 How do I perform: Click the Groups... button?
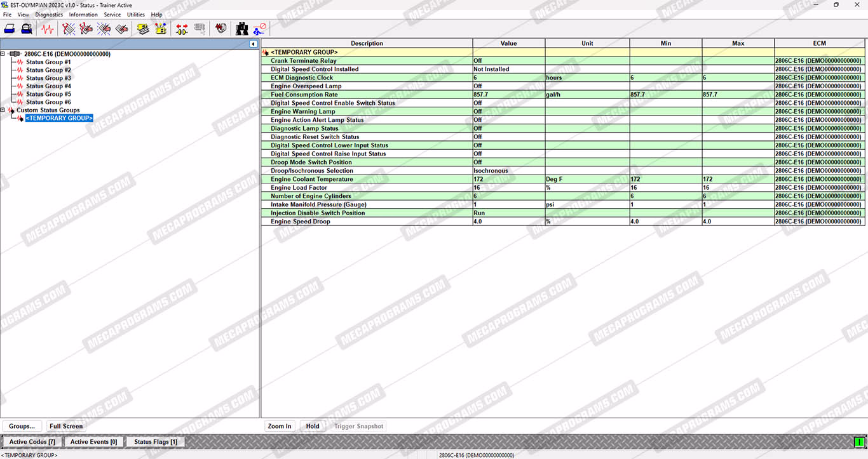[x=22, y=426]
